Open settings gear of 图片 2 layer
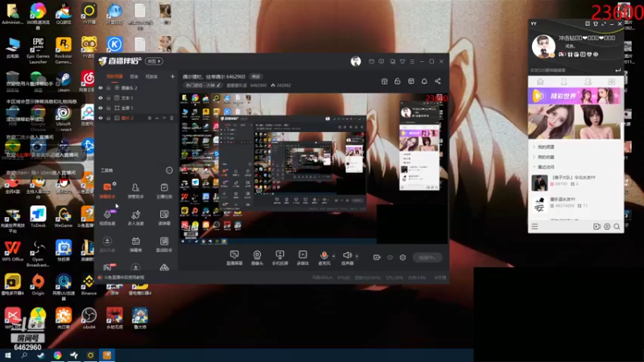 [150, 118]
